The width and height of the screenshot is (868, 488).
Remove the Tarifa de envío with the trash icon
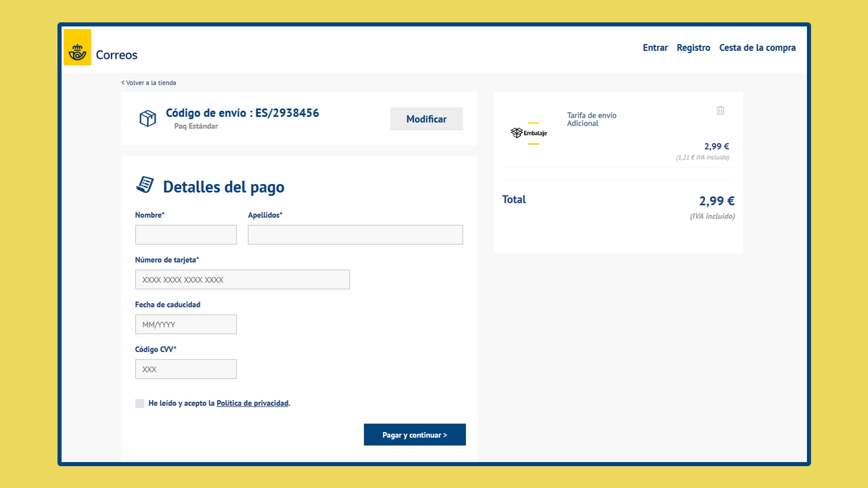click(x=720, y=110)
